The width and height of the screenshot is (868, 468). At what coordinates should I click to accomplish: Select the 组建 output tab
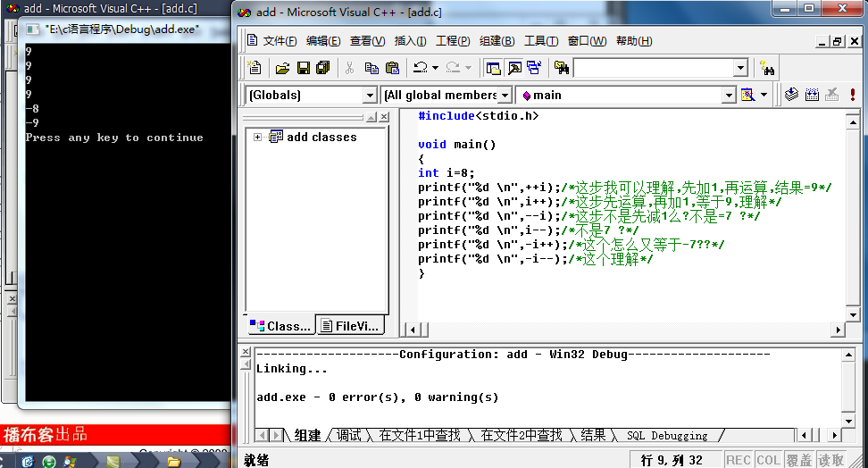click(x=307, y=436)
